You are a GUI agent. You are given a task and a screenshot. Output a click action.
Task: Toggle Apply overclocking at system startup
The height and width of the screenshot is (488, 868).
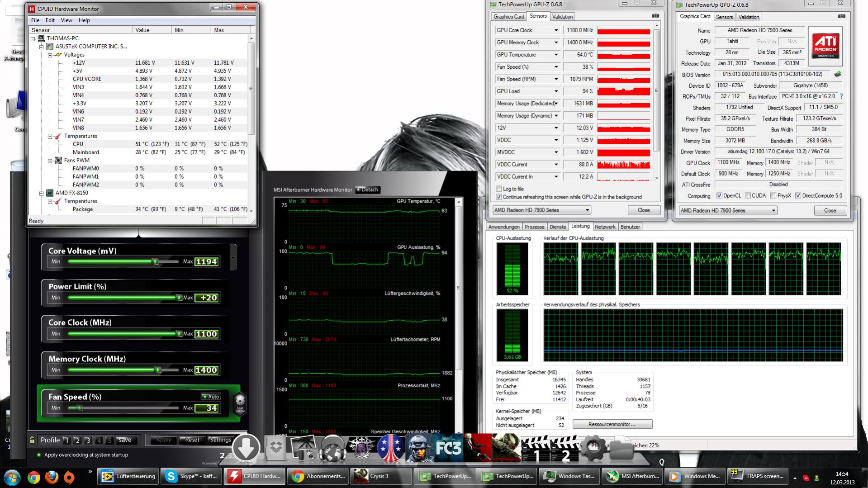click(x=39, y=455)
